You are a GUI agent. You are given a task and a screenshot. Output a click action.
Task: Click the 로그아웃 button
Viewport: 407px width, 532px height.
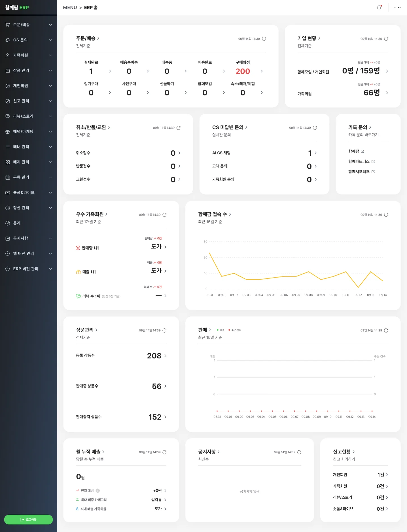28,520
